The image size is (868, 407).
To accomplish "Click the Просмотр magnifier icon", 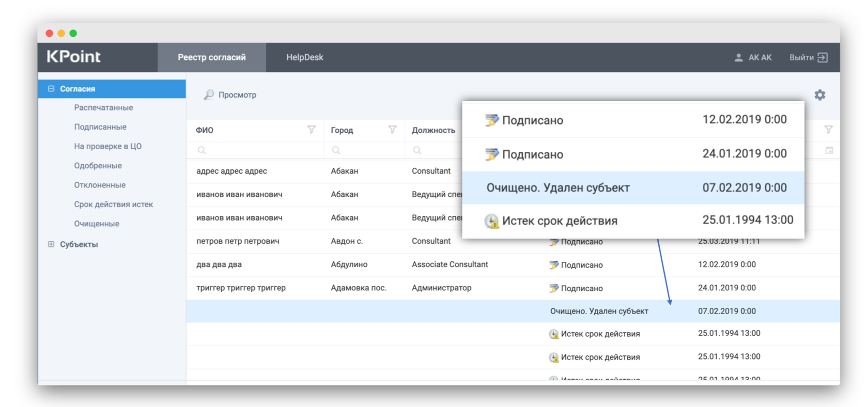I will (x=209, y=95).
